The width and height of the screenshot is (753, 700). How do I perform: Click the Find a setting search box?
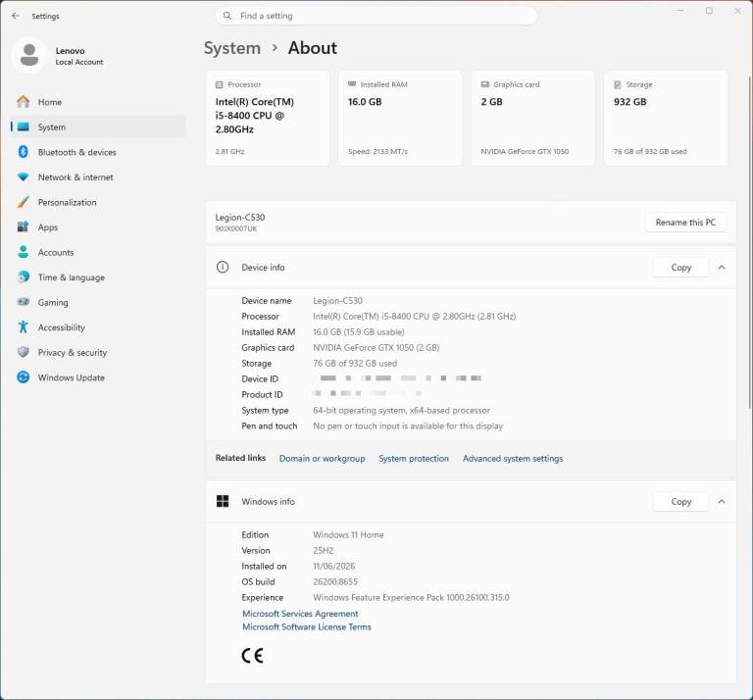[376, 16]
